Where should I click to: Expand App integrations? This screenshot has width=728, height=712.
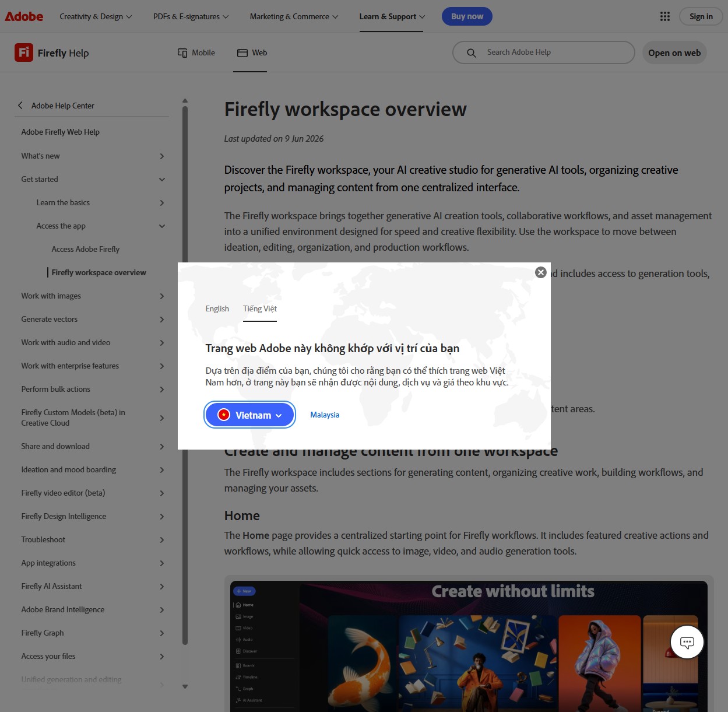[x=162, y=563]
